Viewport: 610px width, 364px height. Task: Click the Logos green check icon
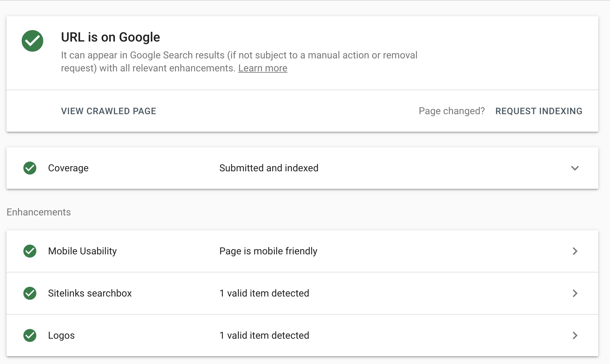pyautogui.click(x=30, y=335)
